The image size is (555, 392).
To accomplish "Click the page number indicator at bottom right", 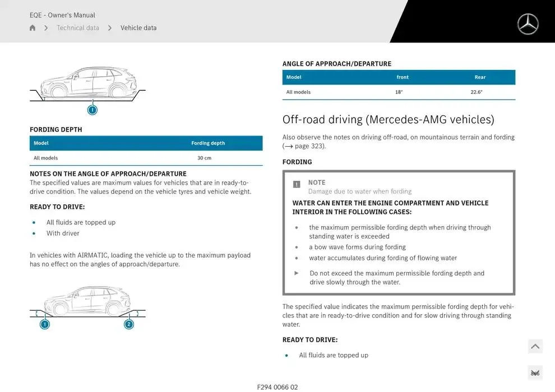I will (535, 372).
